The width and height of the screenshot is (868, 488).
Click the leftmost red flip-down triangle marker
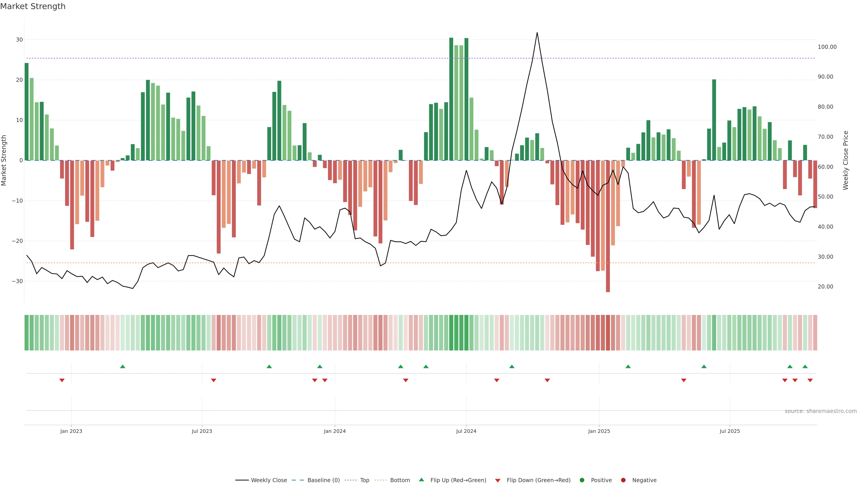(x=62, y=380)
